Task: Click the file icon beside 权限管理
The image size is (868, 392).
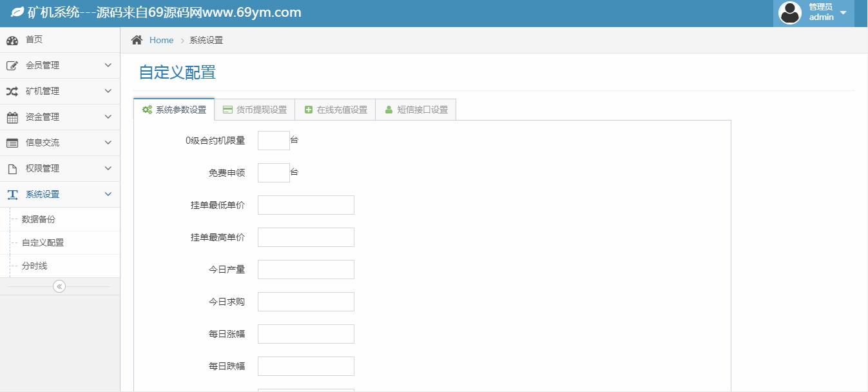Action: point(12,169)
